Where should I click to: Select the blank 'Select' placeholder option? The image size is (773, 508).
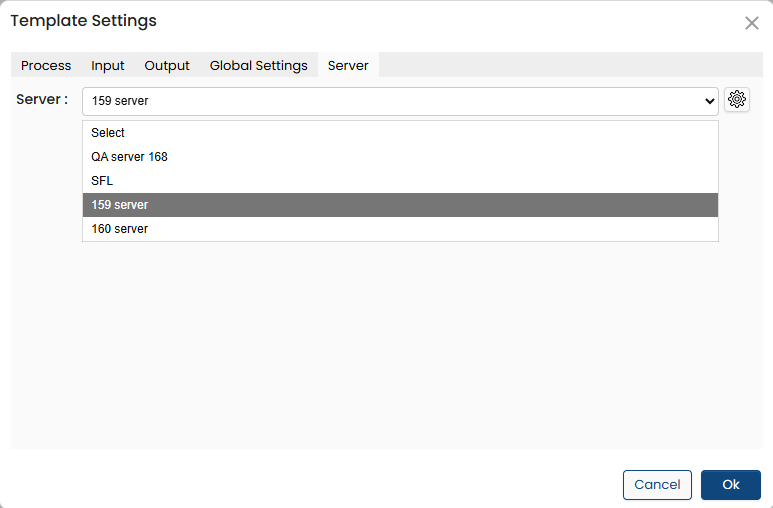click(x=108, y=133)
